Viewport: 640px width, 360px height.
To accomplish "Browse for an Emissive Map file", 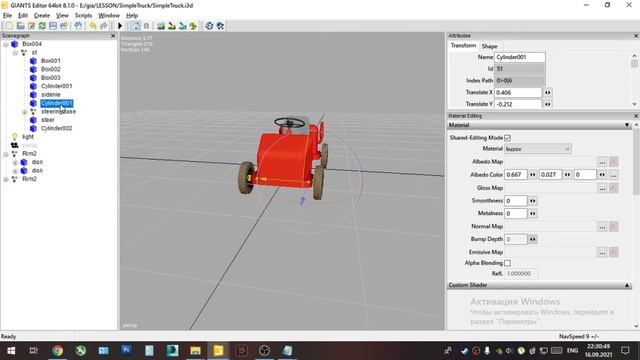I will click(602, 252).
